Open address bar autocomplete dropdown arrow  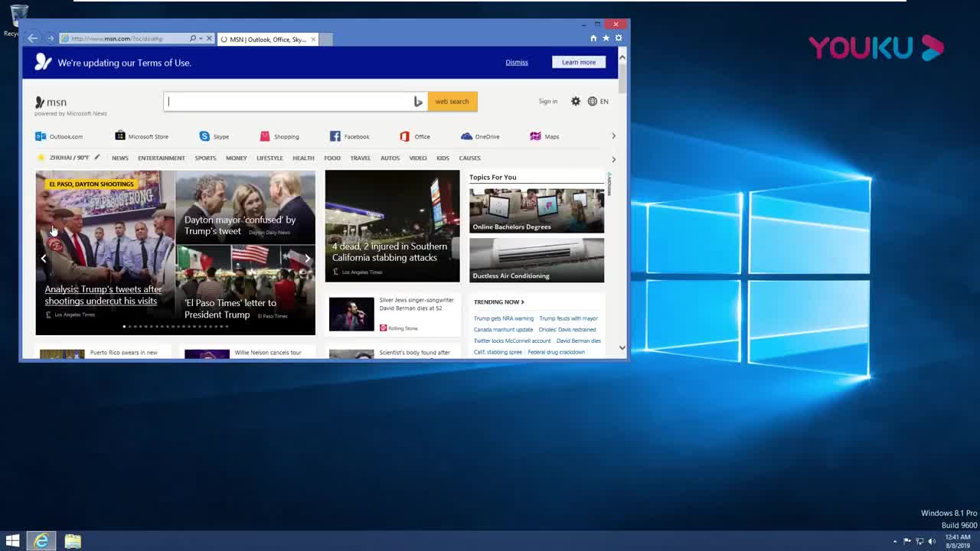click(201, 38)
